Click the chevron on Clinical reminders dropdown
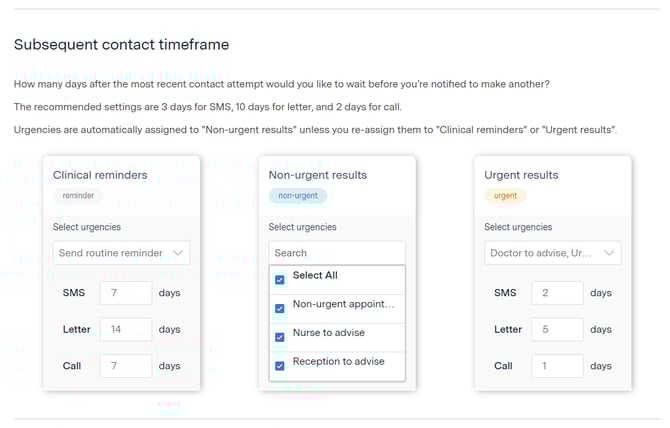670x428 pixels. coord(178,253)
